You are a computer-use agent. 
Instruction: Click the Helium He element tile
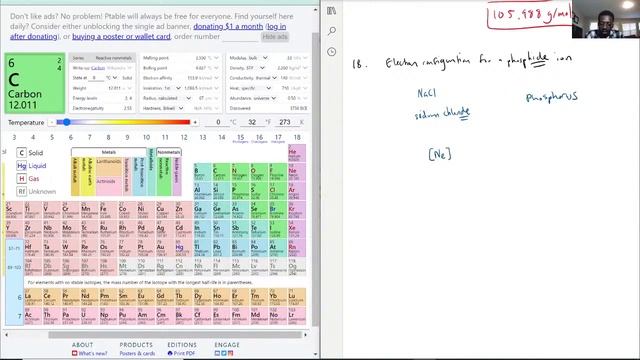[x=296, y=153]
